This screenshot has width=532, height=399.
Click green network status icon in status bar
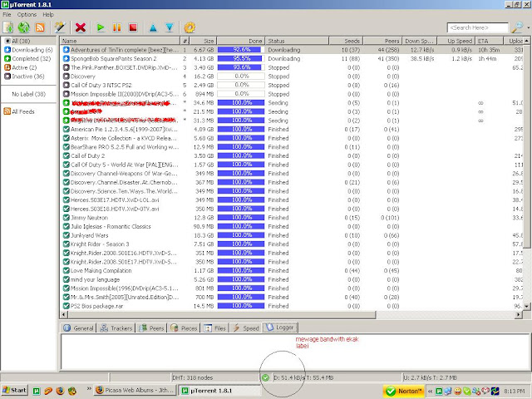point(266,377)
